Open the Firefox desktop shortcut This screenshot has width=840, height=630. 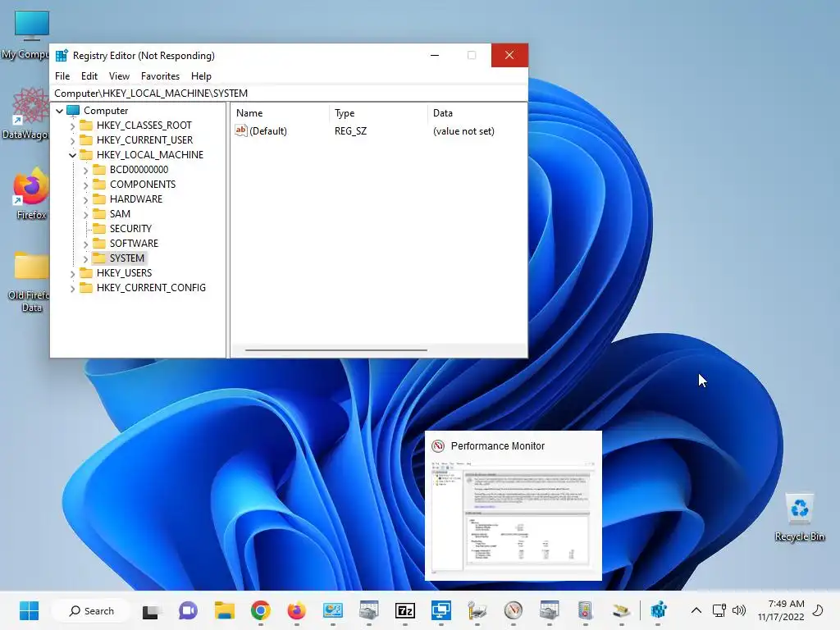[x=31, y=194]
